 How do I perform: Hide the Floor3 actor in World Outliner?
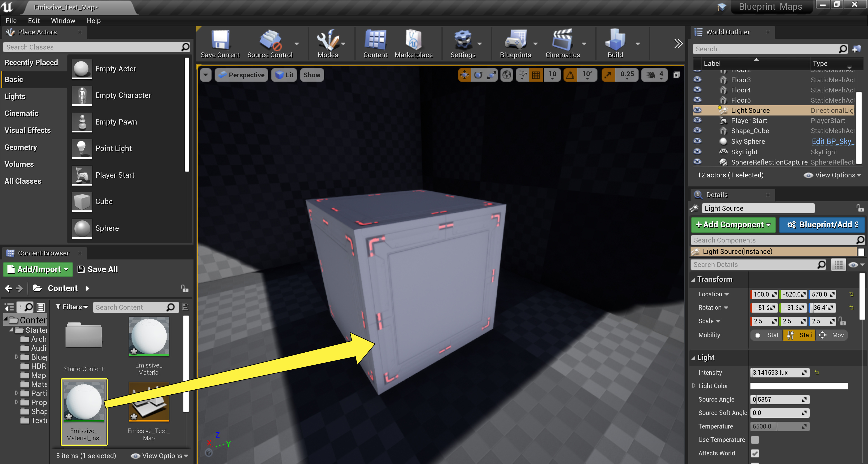point(698,80)
